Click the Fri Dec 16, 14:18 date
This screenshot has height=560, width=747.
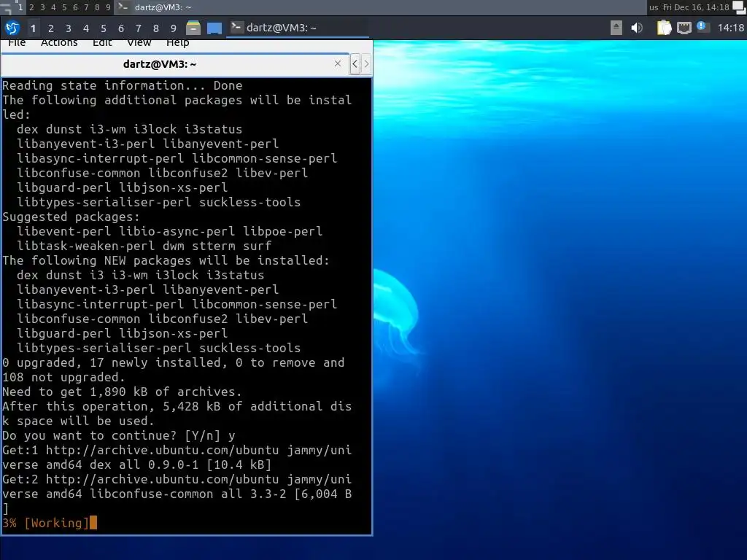[x=696, y=7]
